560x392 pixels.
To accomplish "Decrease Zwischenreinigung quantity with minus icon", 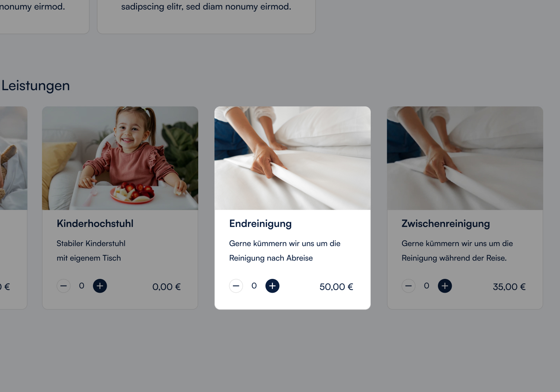I will point(408,286).
